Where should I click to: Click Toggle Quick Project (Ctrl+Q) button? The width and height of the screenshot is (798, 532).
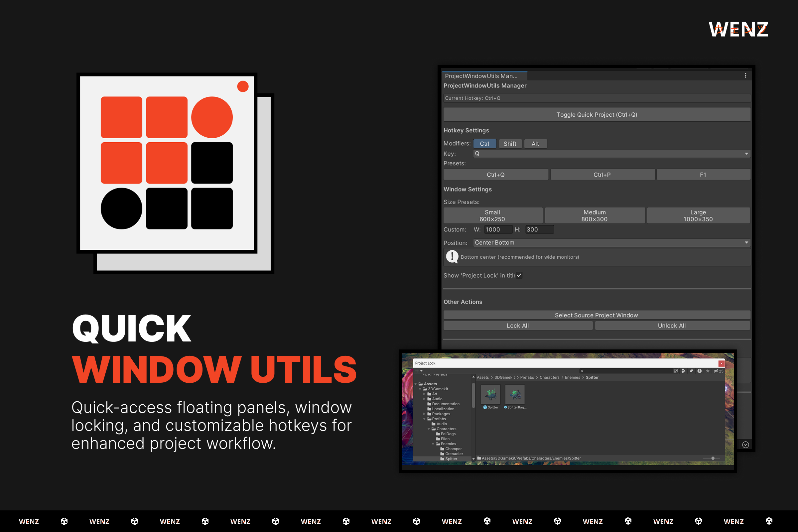point(597,115)
